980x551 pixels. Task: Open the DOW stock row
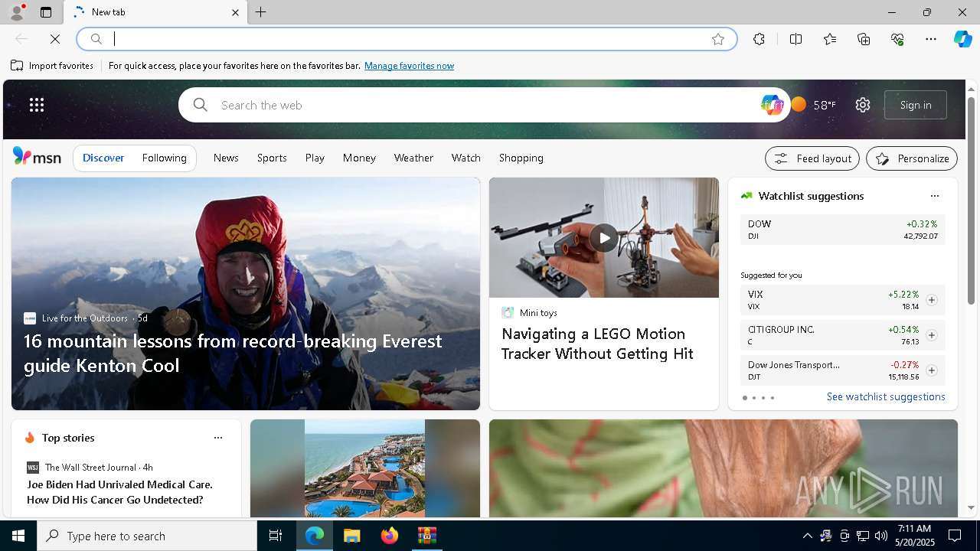click(x=842, y=230)
